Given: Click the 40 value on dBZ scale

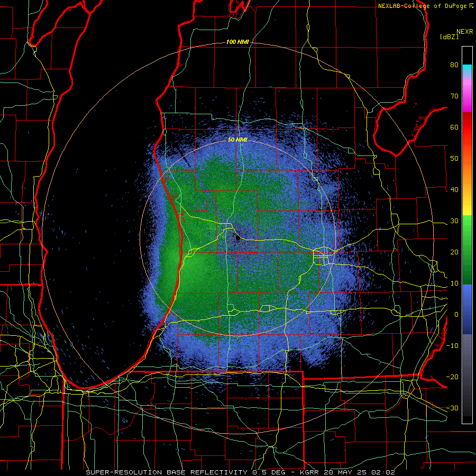Looking at the screenshot, I should click(x=454, y=190).
